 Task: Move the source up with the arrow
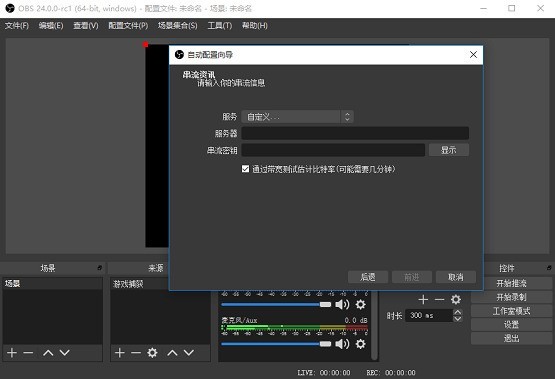point(172,352)
